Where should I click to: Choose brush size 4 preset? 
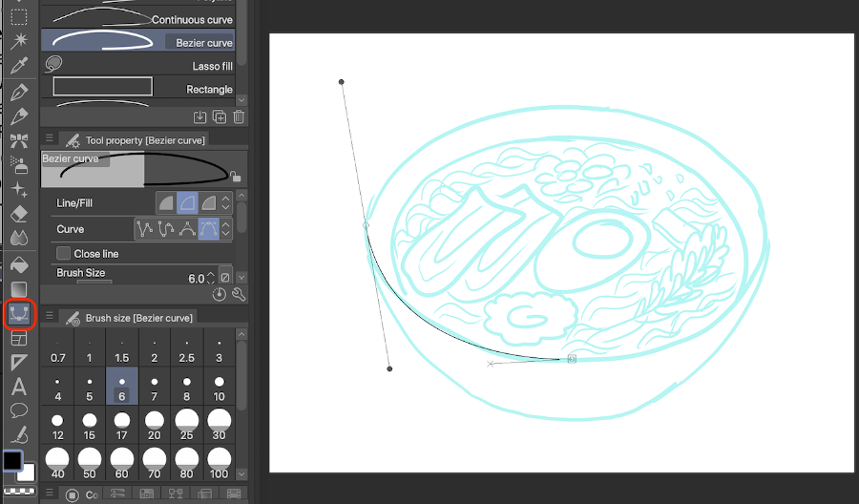[57, 388]
